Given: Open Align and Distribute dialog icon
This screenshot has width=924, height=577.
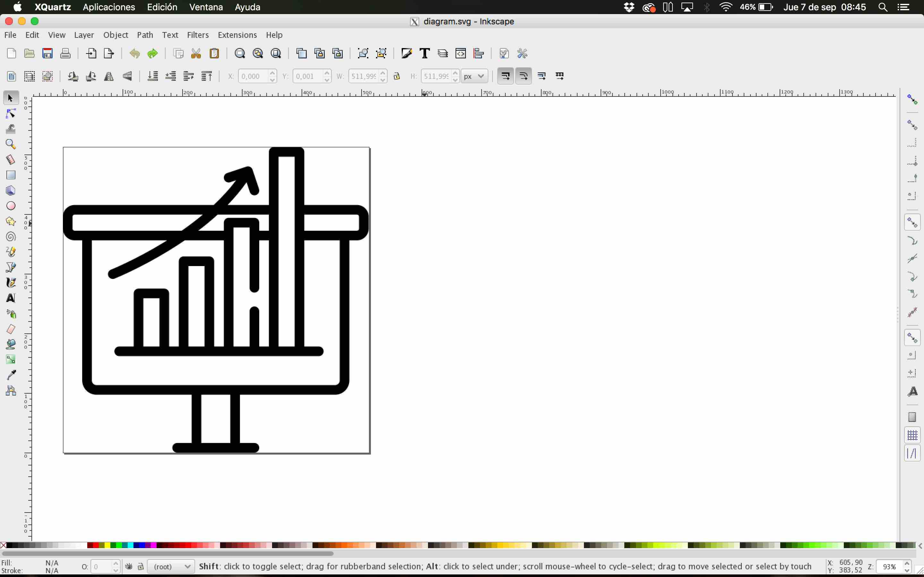Looking at the screenshot, I should (x=479, y=54).
